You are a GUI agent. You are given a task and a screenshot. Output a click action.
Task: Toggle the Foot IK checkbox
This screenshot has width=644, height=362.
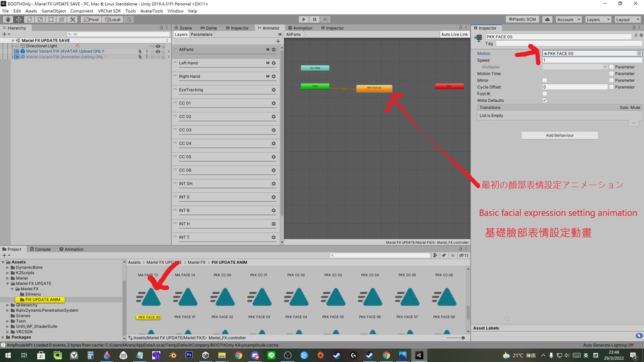pos(545,94)
